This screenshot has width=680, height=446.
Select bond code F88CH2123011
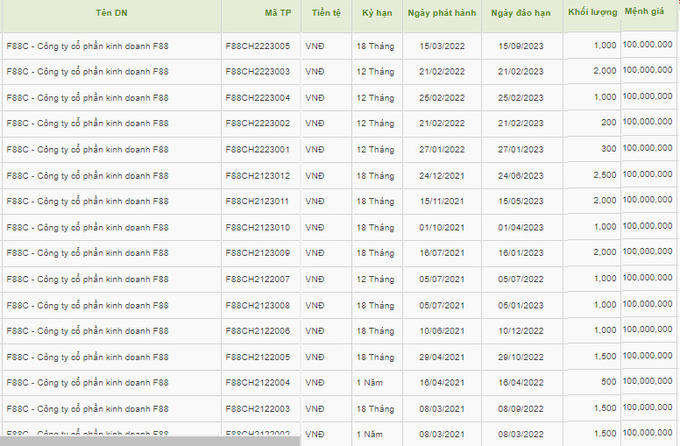point(257,201)
